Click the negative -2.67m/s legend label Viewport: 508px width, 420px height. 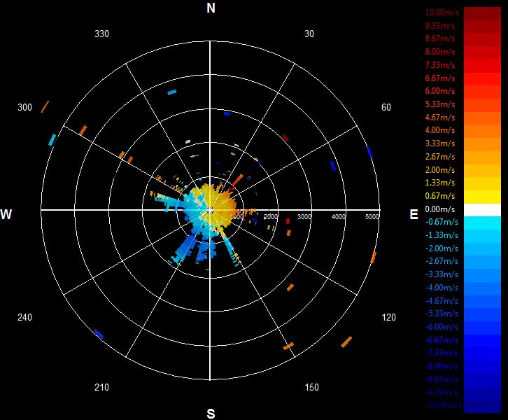pyautogui.click(x=442, y=261)
